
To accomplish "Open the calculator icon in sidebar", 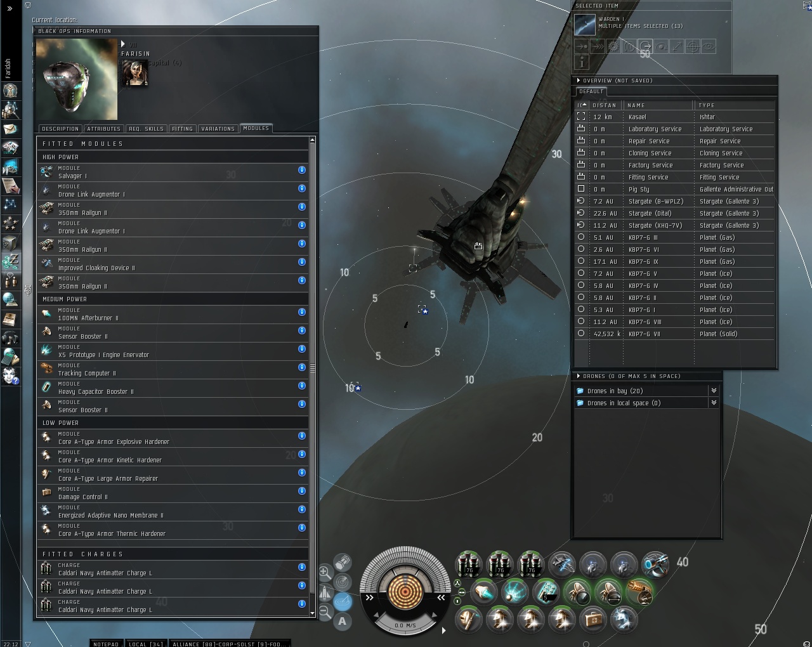I will pos(10,356).
